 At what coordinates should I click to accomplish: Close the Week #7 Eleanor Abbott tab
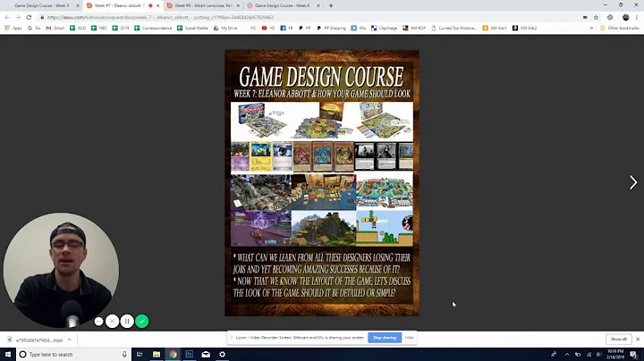(157, 5)
